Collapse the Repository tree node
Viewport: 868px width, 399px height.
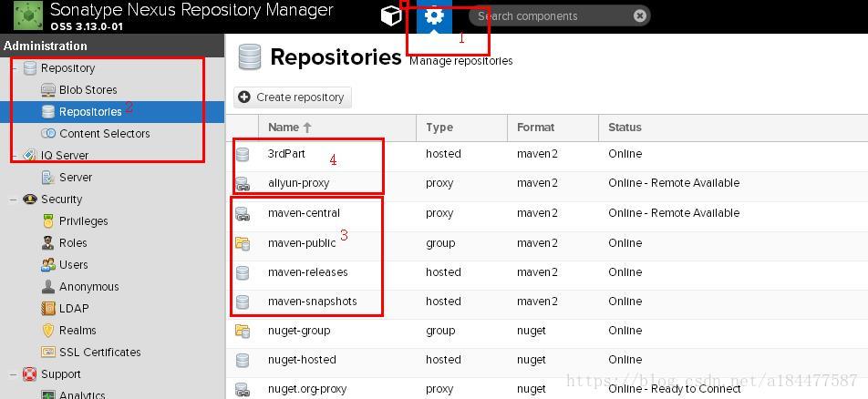(x=14, y=68)
